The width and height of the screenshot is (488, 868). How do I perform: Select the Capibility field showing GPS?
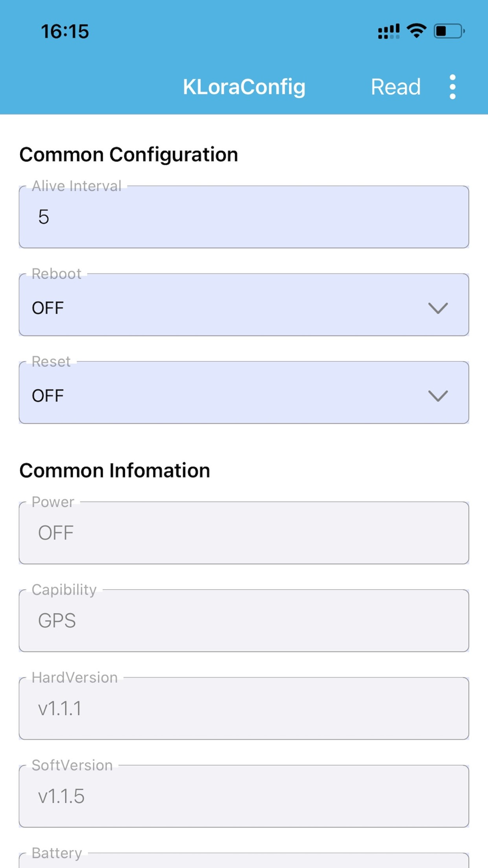(x=244, y=620)
